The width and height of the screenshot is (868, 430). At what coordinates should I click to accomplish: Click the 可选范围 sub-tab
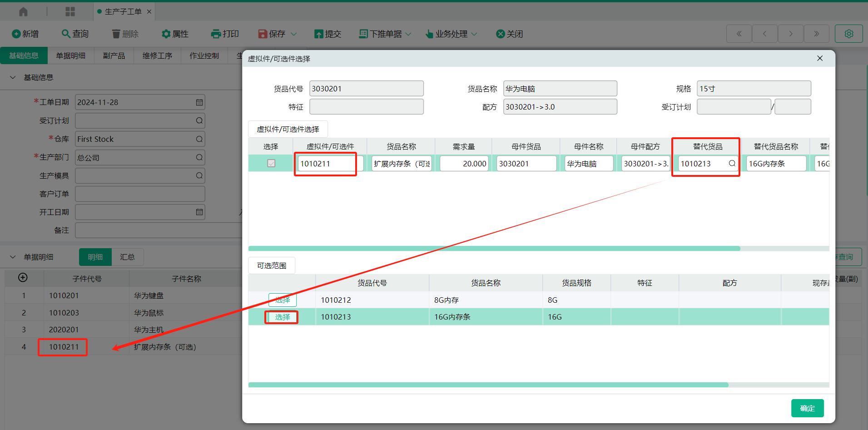pyautogui.click(x=272, y=266)
